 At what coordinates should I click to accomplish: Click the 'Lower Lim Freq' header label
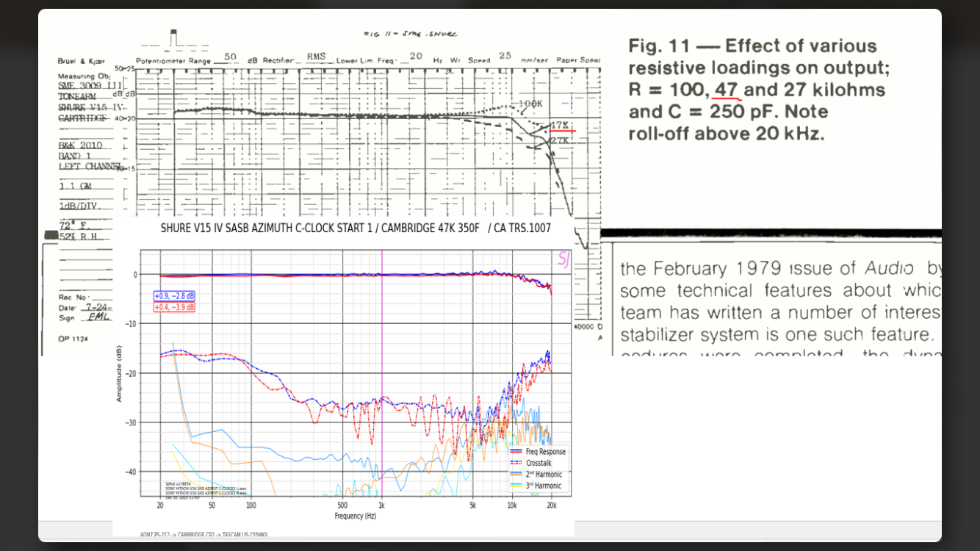[x=365, y=61]
